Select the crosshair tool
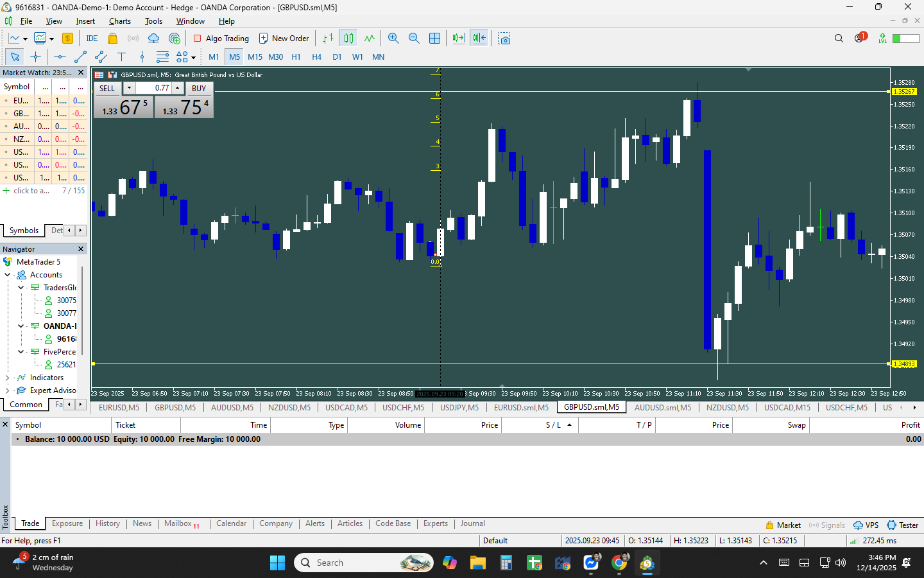Screen dimensions: 924x578 tap(35, 57)
